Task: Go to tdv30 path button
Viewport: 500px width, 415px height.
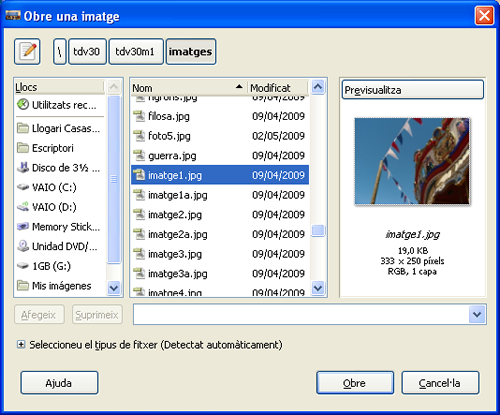Action: (87, 52)
